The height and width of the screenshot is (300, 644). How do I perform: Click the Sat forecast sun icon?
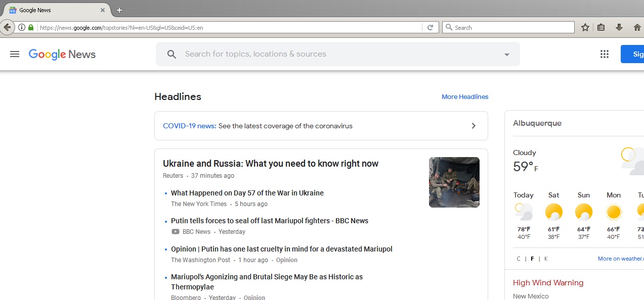click(x=553, y=212)
